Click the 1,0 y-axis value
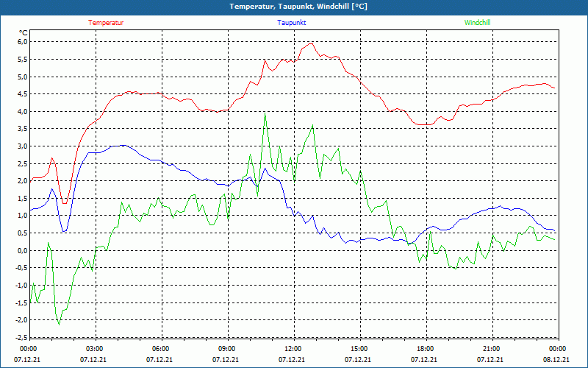Image resolution: width=588 pixels, height=368 pixels. (x=23, y=216)
